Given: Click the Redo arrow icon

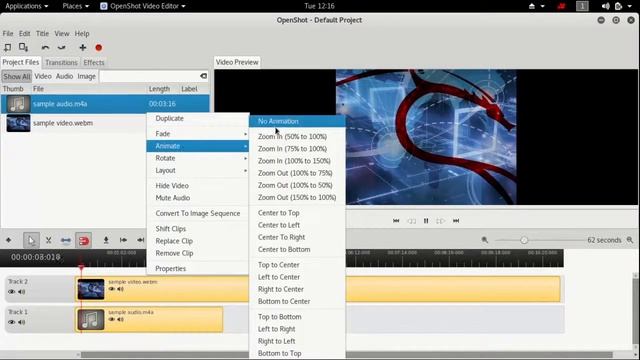Looking at the screenshot, I should [x=61, y=48].
